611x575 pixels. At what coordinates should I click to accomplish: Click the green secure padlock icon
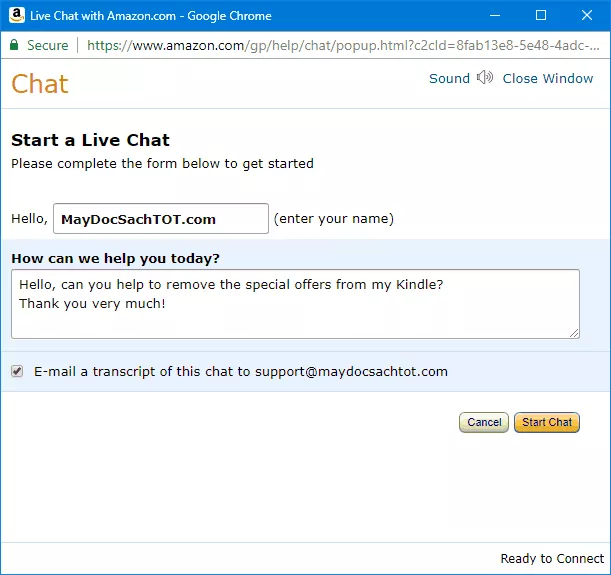click(x=14, y=45)
